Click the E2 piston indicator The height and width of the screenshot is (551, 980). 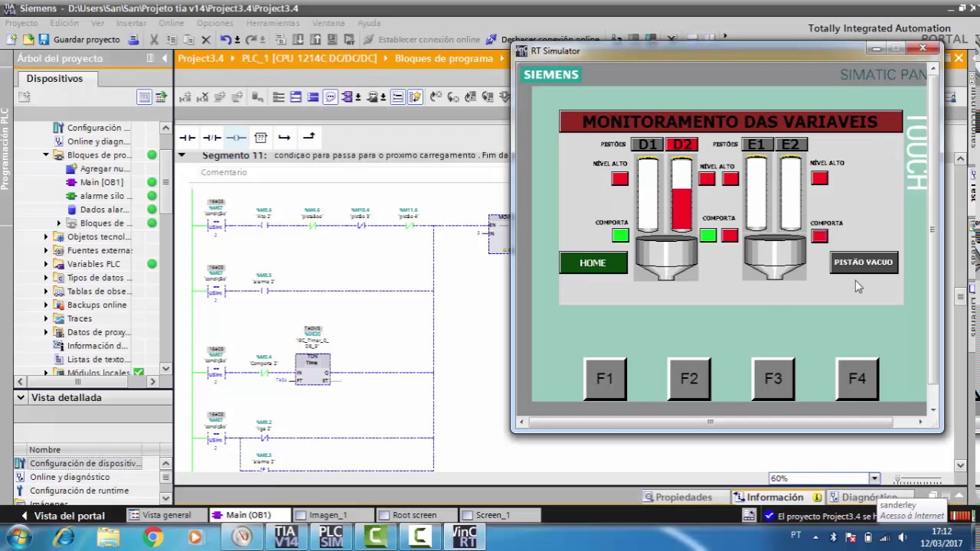[x=790, y=145]
